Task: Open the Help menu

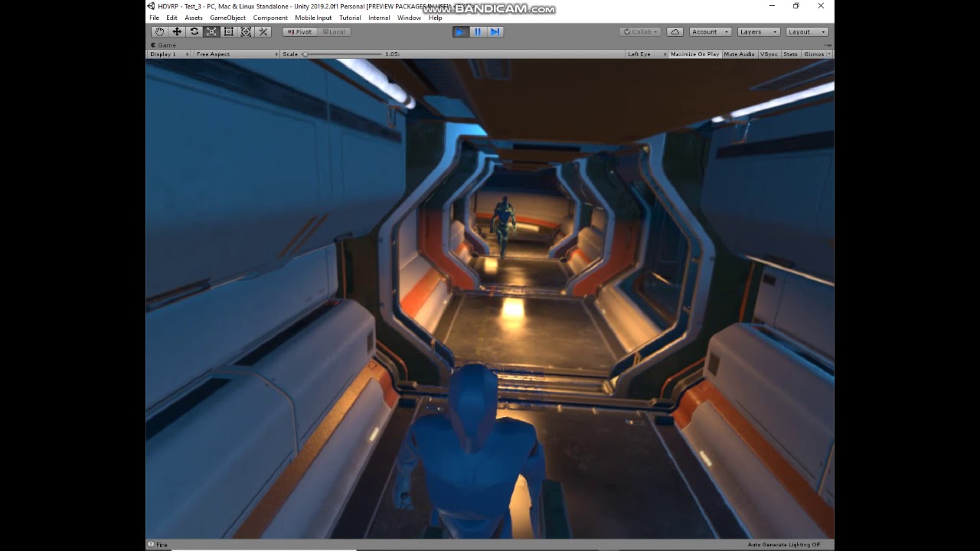Action: pos(435,18)
